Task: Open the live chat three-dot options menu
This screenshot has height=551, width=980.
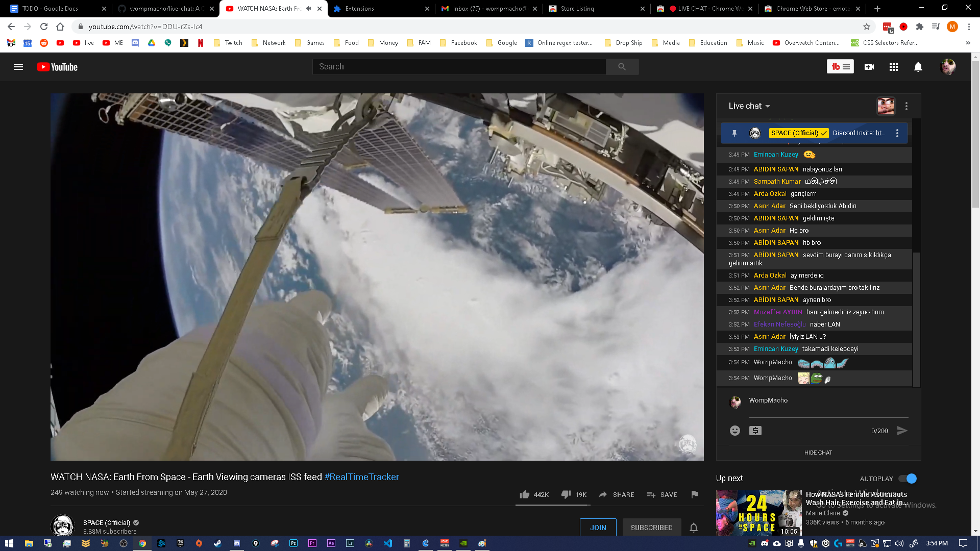Action: [906, 106]
